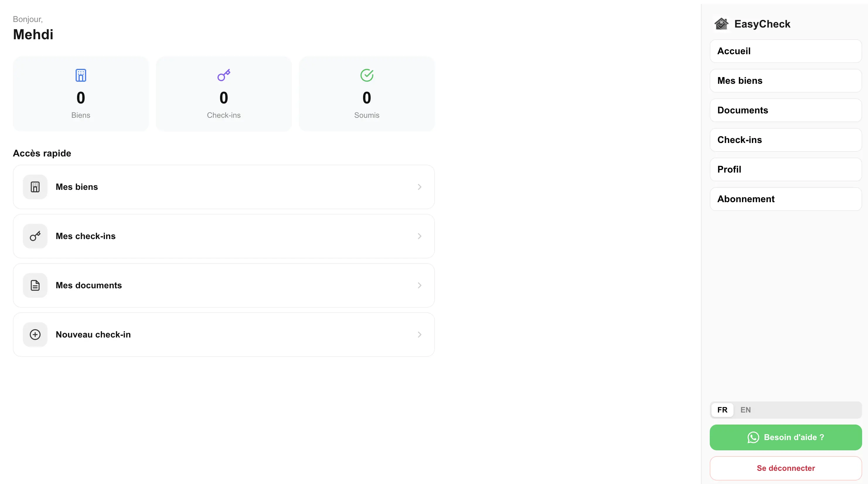Open Profil from the sidebar
Screen dimensions: 868x484
(x=785, y=169)
